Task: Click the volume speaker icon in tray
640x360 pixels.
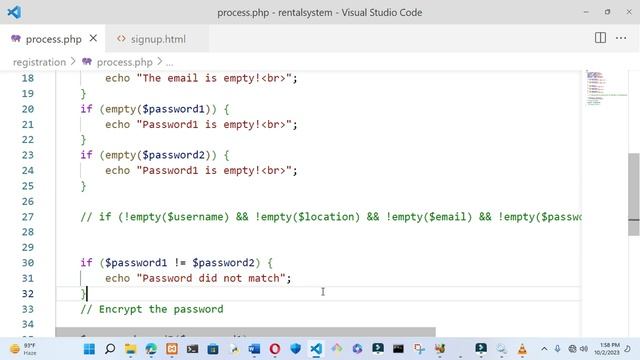Action: click(584, 349)
